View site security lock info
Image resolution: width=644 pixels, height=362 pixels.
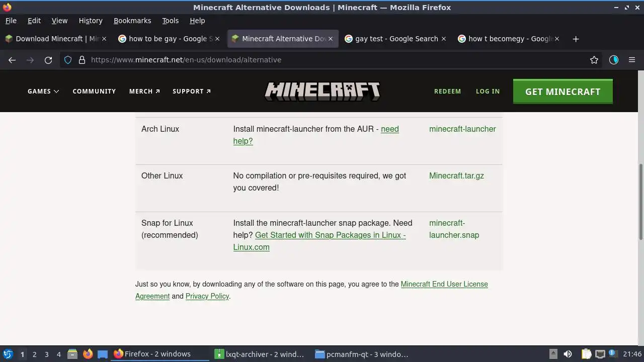click(82, 60)
